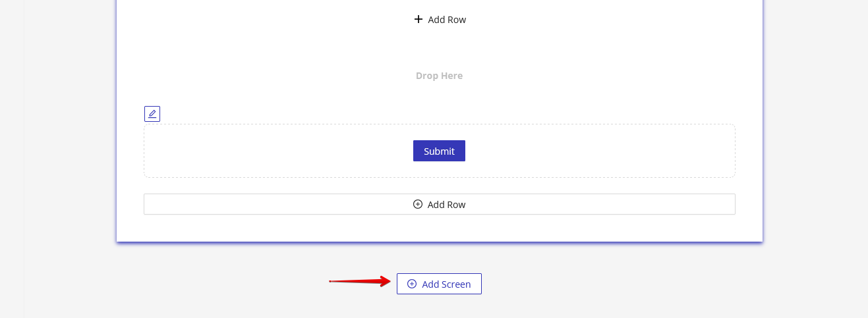Click the red arrow pointing to Add Screen

pyautogui.click(x=360, y=282)
